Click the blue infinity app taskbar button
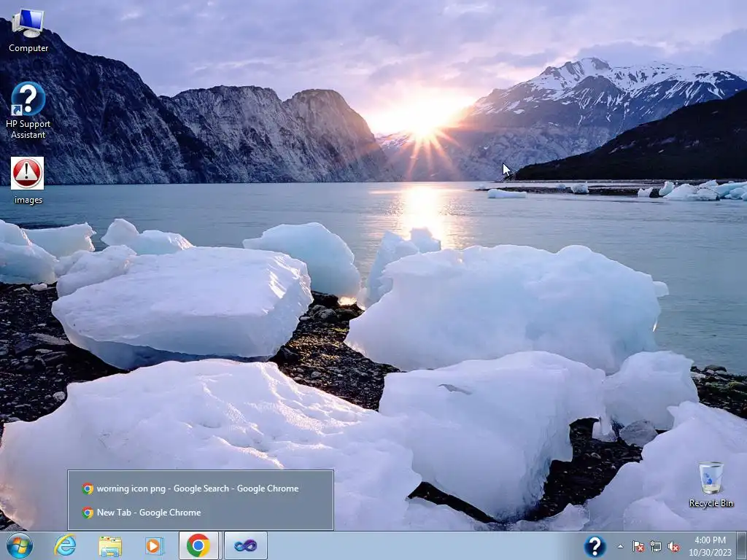The width and height of the screenshot is (747, 560). click(246, 545)
